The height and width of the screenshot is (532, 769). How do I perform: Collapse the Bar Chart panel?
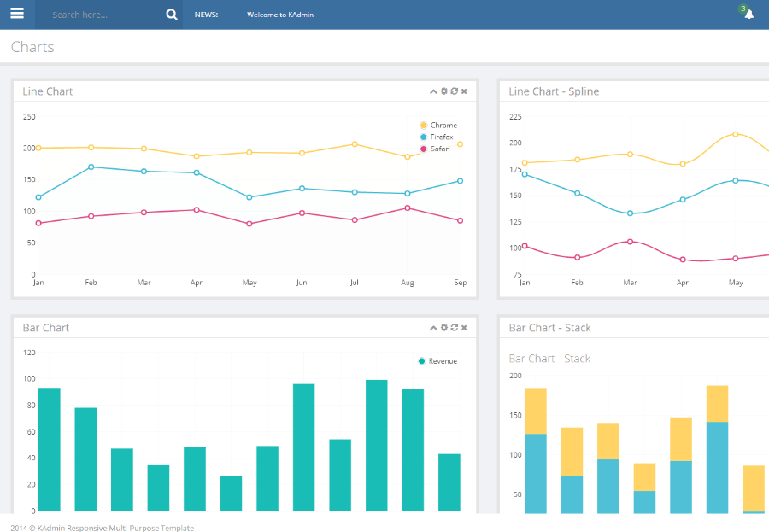point(433,328)
